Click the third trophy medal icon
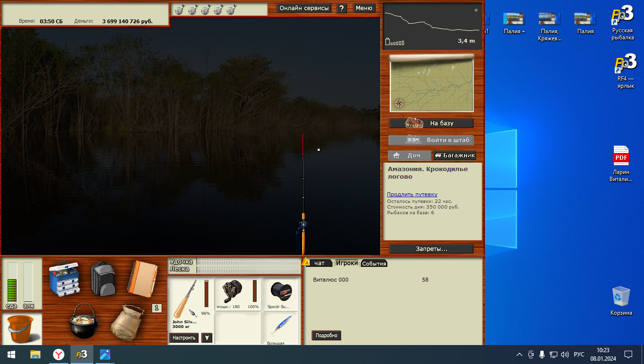This screenshot has height=364, width=644. pos(206,9)
